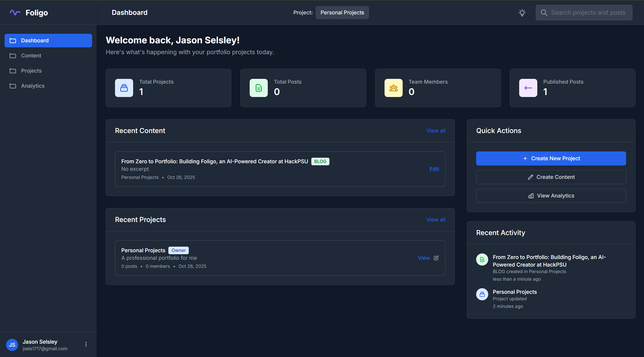The width and height of the screenshot is (644, 357).
Task: Open the Personal Projects project selector
Action: coord(342,13)
